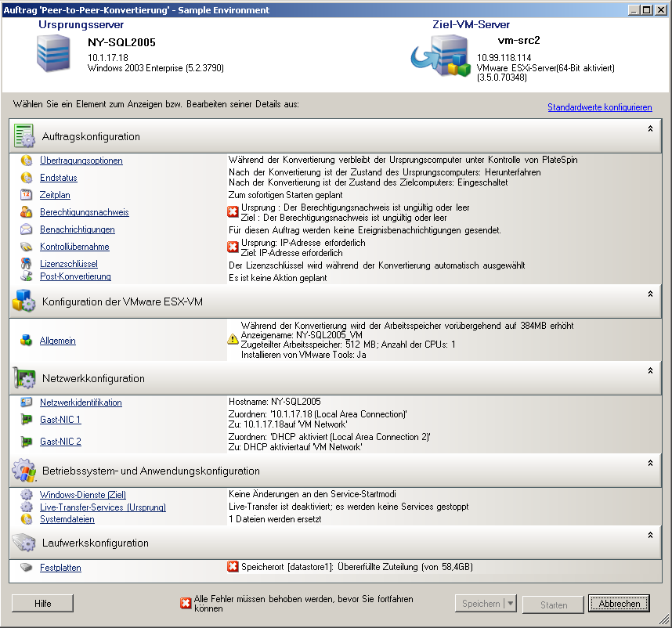
Task: Open the Live-Transfer-Services (Ursprung) link
Action: (x=103, y=507)
